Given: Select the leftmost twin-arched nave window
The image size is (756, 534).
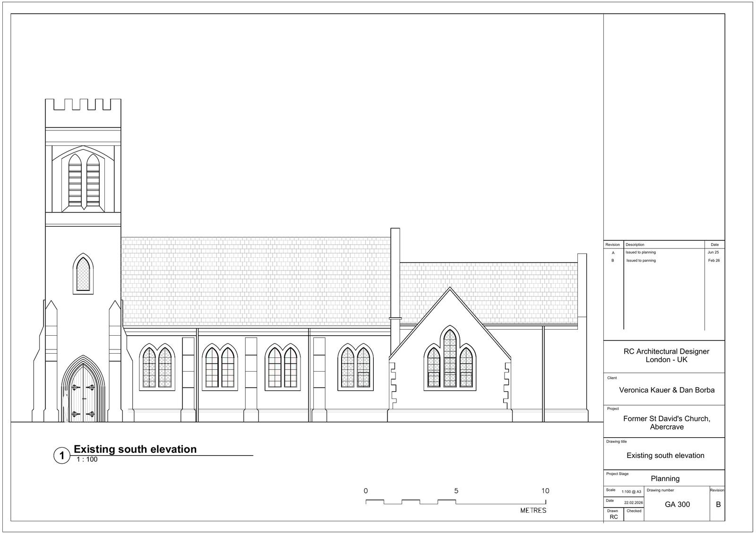Looking at the screenshot, I should (x=157, y=367).
